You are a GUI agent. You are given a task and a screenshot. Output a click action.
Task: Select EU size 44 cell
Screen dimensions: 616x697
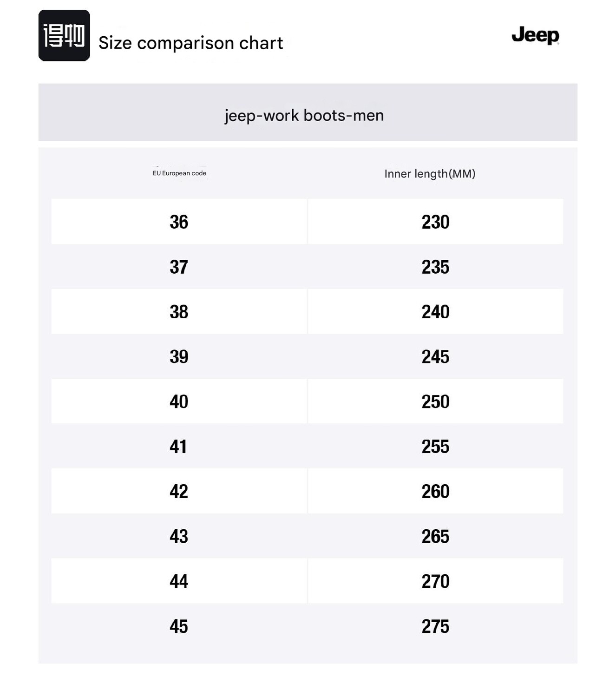click(179, 581)
